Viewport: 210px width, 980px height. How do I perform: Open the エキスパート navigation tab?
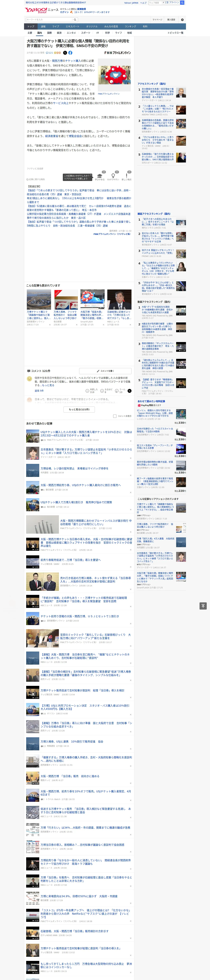72,27
